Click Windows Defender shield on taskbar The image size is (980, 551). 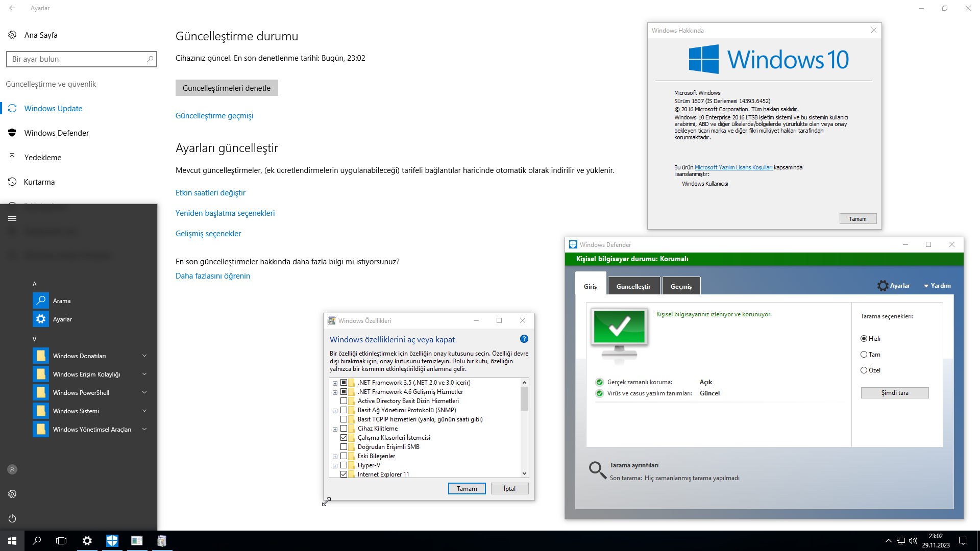click(x=112, y=541)
